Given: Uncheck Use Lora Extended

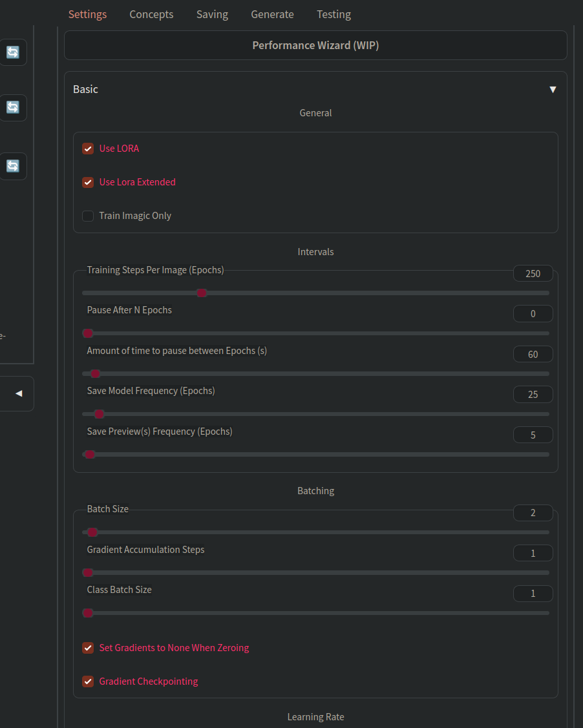Looking at the screenshot, I should [88, 182].
